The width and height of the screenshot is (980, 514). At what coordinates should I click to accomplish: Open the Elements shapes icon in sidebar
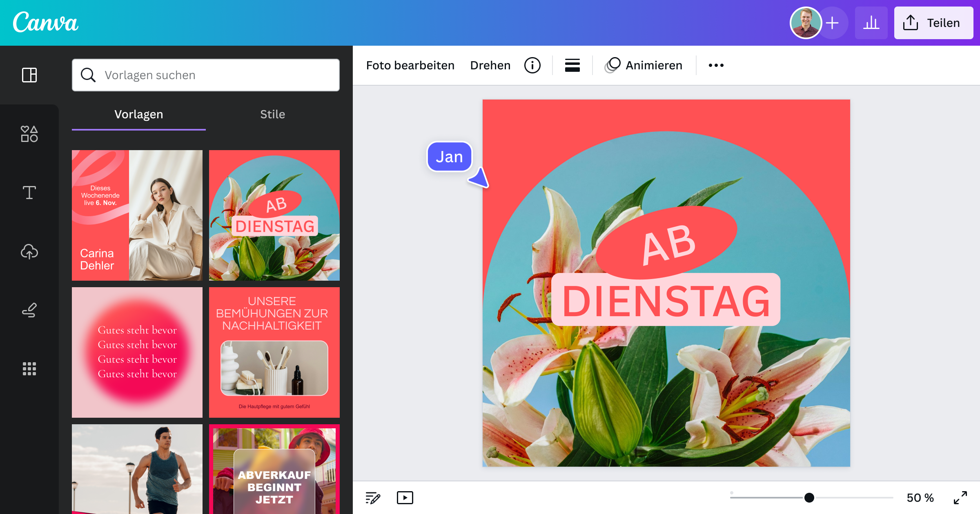tap(29, 134)
